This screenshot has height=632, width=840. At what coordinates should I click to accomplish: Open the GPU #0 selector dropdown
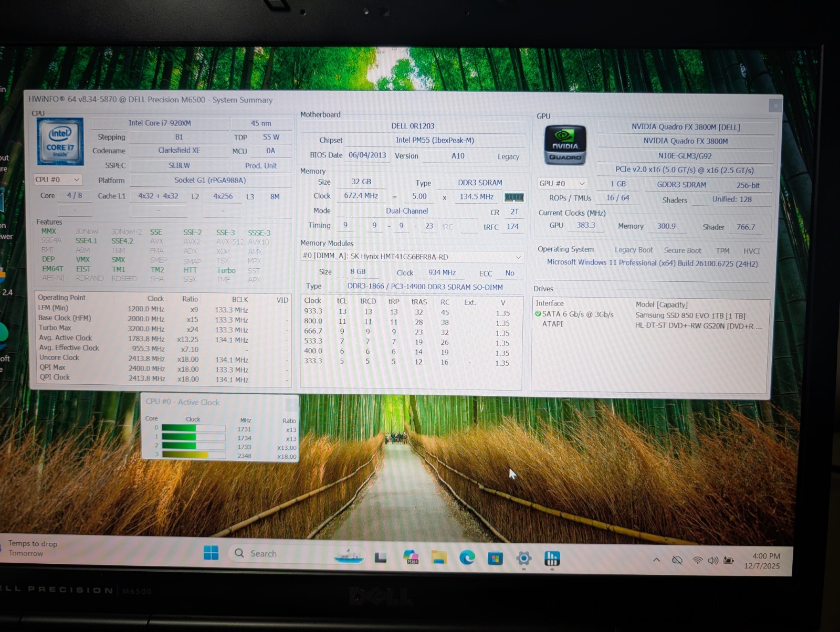coord(562,183)
